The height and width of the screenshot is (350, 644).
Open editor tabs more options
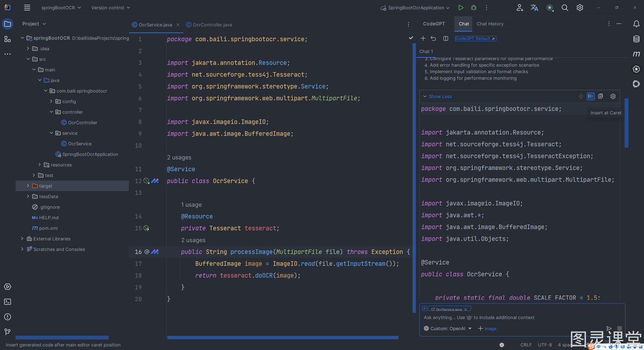click(x=409, y=25)
